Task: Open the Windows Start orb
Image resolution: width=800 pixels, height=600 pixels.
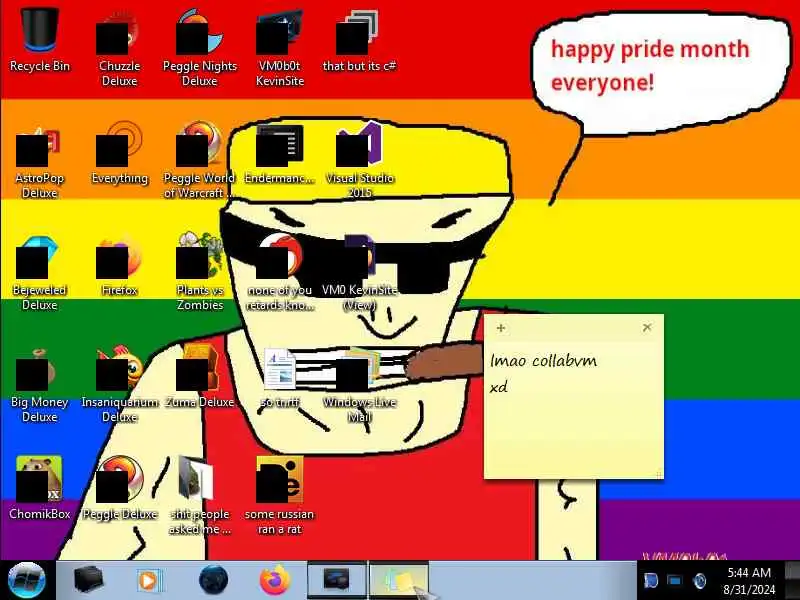Action: (x=27, y=580)
